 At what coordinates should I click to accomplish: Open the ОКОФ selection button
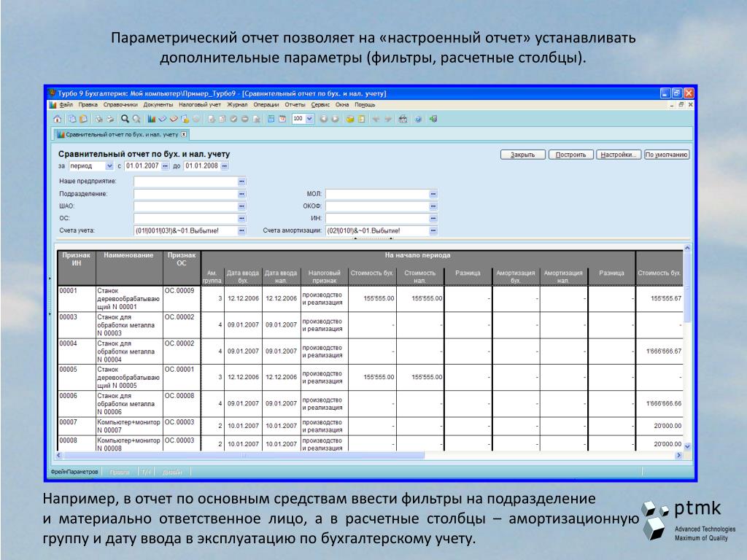coord(433,206)
